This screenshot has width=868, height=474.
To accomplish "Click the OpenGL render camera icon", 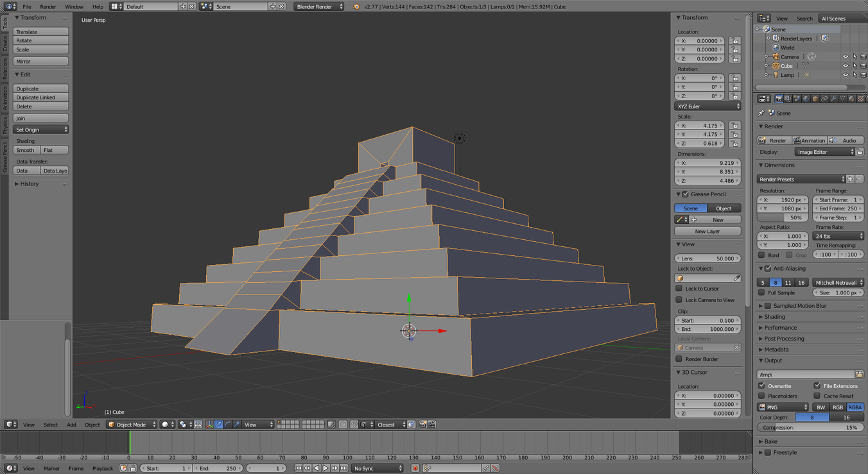I will tap(422, 425).
